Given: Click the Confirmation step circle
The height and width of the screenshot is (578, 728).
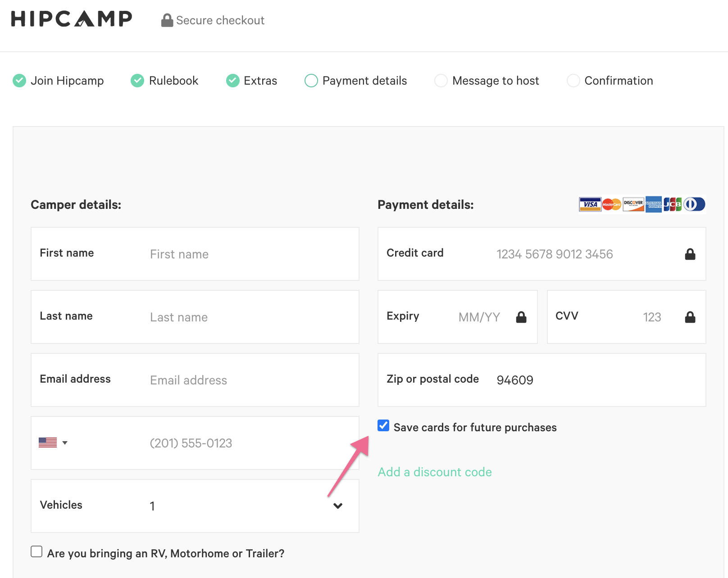Looking at the screenshot, I should (x=573, y=81).
